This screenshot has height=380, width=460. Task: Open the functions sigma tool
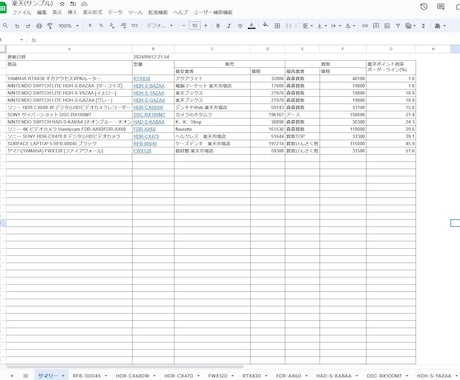point(423,26)
